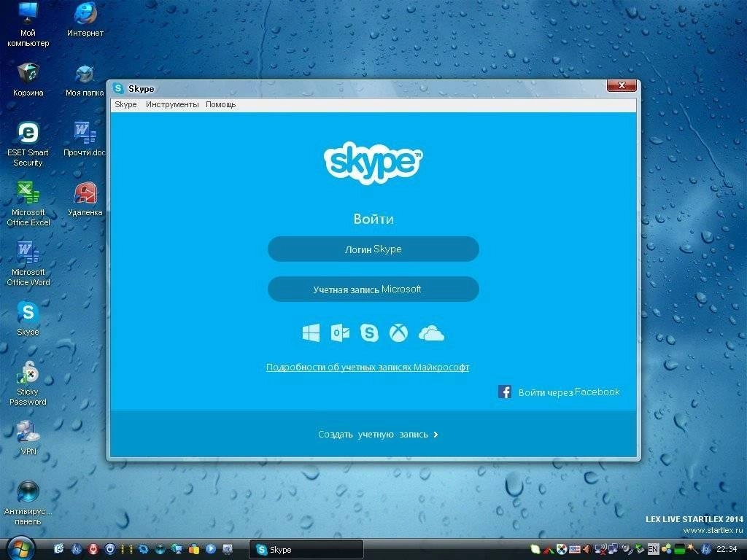Screen dimensions: 747x560
Task: Click the Skype taskbar button
Action: tap(306, 550)
